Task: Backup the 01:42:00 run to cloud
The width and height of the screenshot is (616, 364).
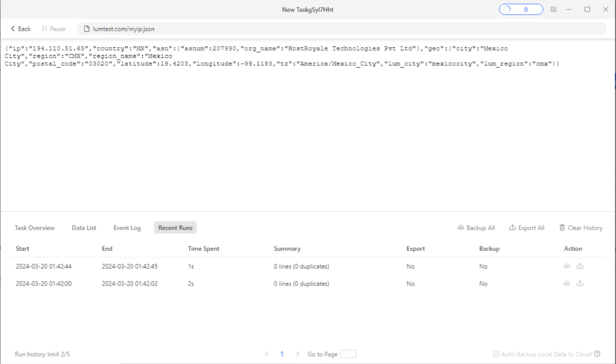Action: click(567, 283)
